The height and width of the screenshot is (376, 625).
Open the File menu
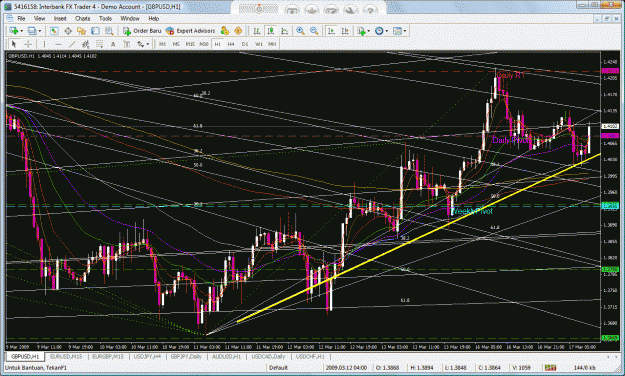21,18
